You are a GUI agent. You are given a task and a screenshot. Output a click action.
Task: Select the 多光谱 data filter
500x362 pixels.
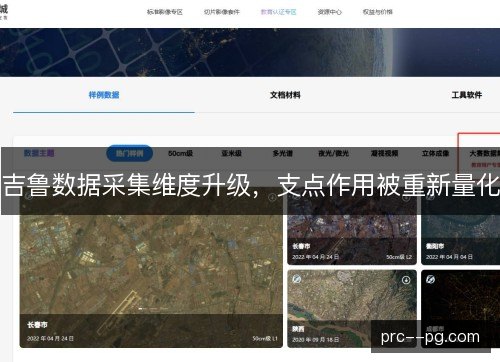coord(283,153)
